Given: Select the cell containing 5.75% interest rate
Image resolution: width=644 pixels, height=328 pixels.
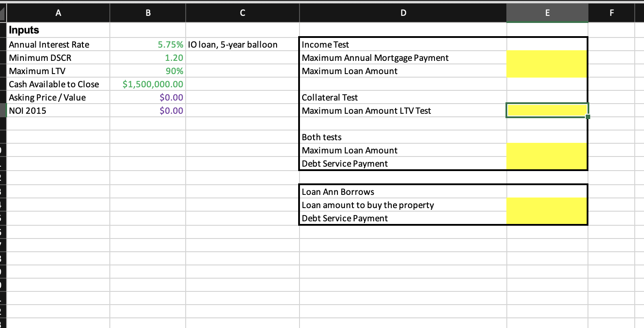Looking at the screenshot, I should point(147,45).
